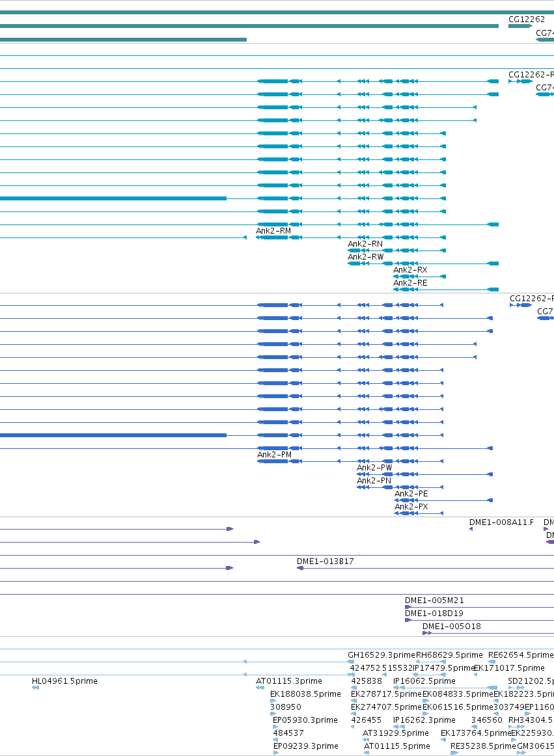Click the RH68629.5prime EST label

[449, 655]
